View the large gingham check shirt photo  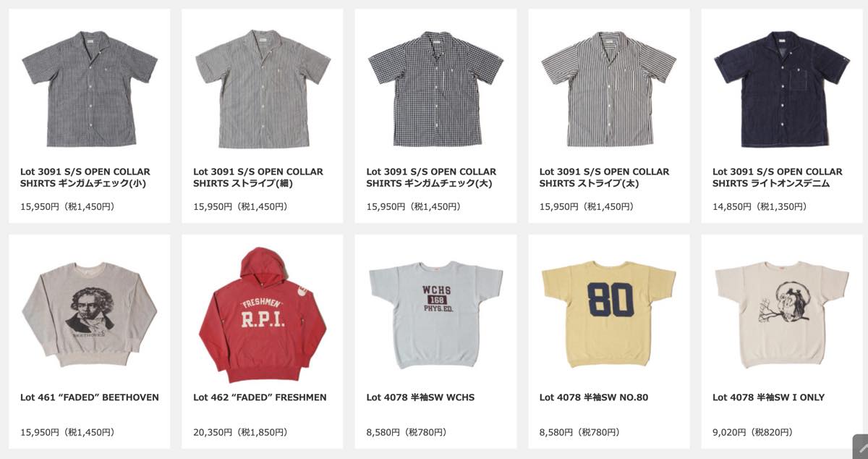coord(435,88)
